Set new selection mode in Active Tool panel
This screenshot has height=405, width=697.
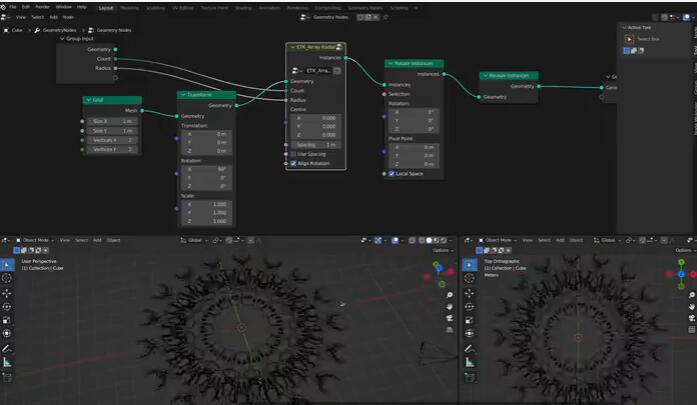pos(627,51)
